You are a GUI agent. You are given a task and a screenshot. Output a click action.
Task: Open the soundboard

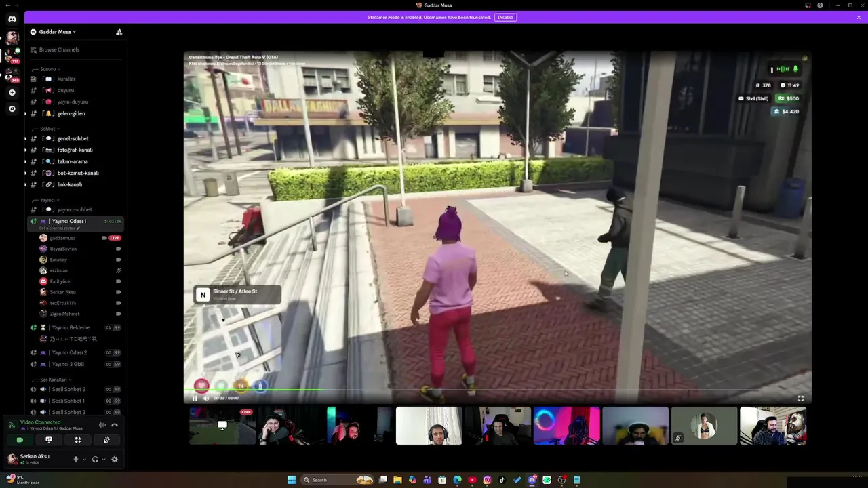pyautogui.click(x=106, y=440)
